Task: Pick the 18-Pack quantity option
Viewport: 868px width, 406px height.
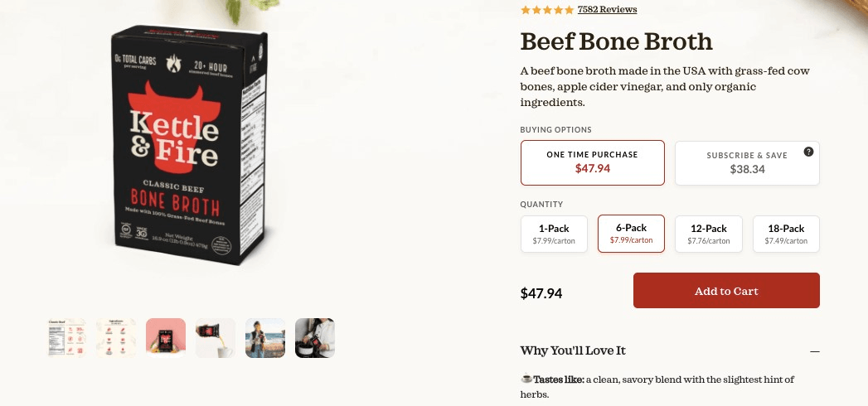Action: click(x=786, y=234)
